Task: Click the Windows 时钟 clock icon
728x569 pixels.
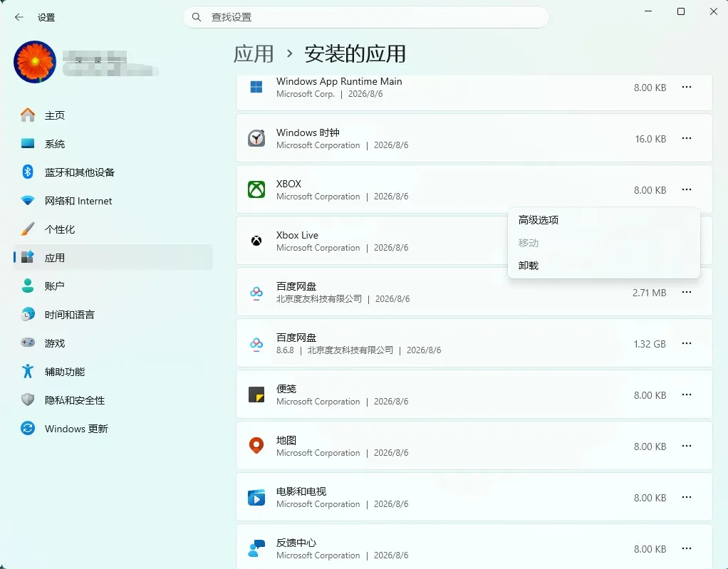Action: 256,138
